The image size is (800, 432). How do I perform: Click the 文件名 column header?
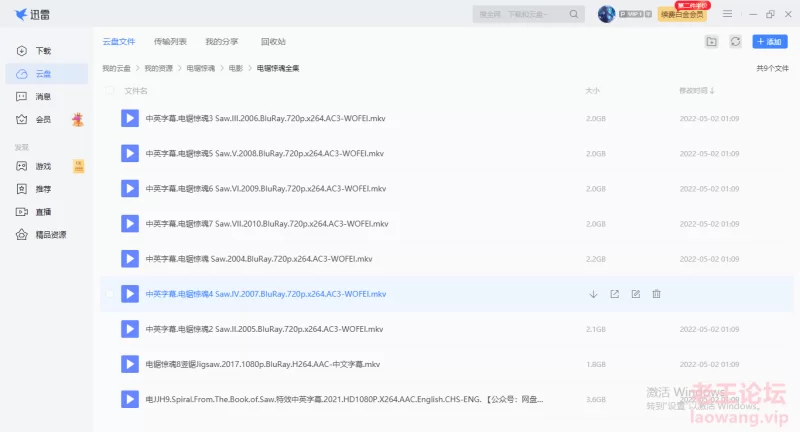pyautogui.click(x=136, y=91)
